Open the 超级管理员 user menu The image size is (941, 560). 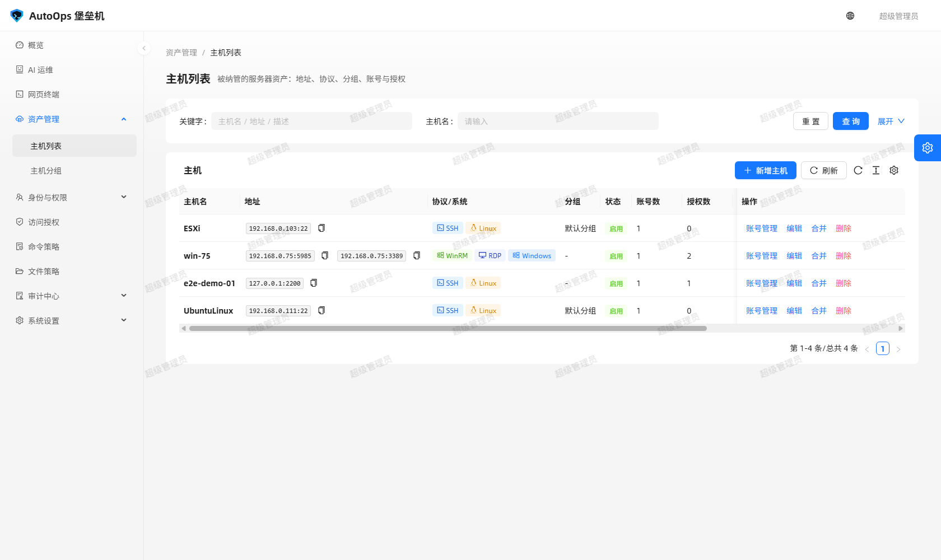coord(898,16)
